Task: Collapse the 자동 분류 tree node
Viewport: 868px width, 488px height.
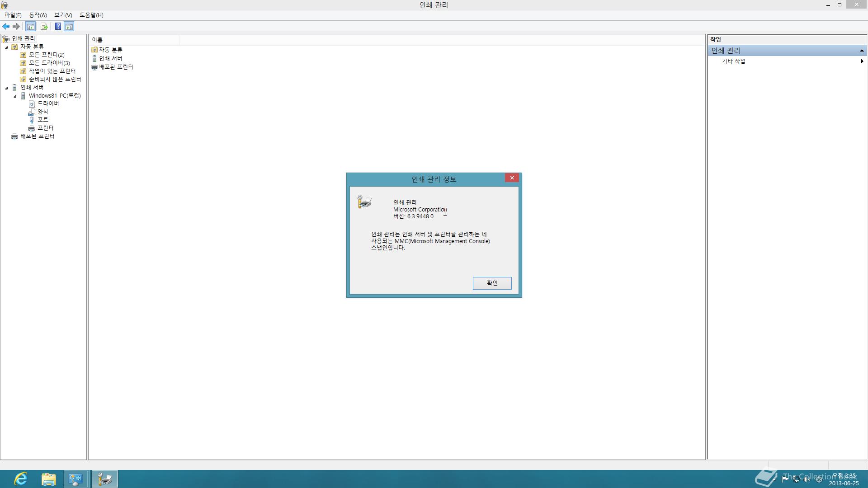Action: [x=6, y=47]
